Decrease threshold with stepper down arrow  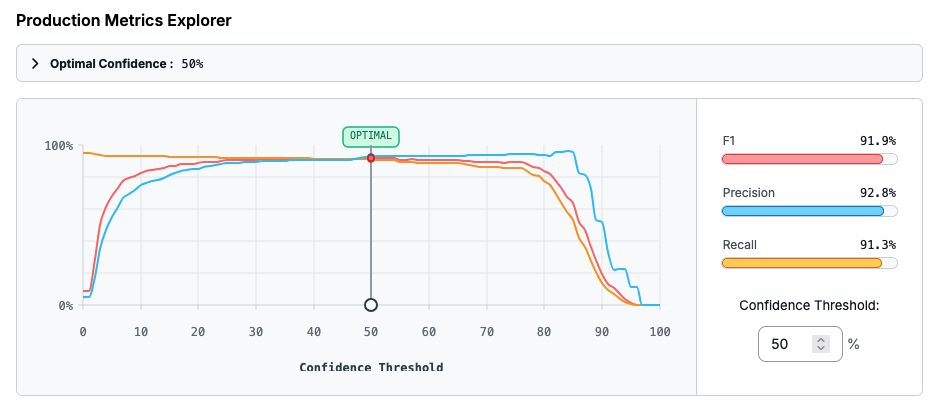(821, 349)
